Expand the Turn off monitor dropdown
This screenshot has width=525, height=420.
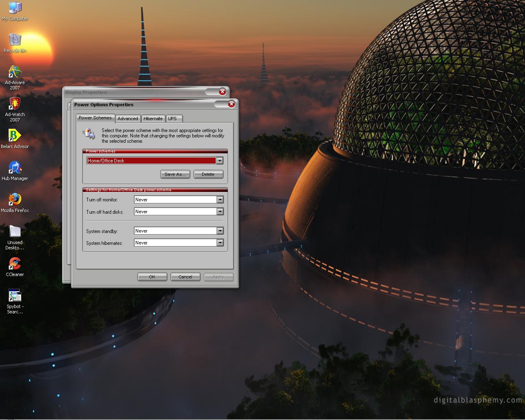click(x=220, y=200)
